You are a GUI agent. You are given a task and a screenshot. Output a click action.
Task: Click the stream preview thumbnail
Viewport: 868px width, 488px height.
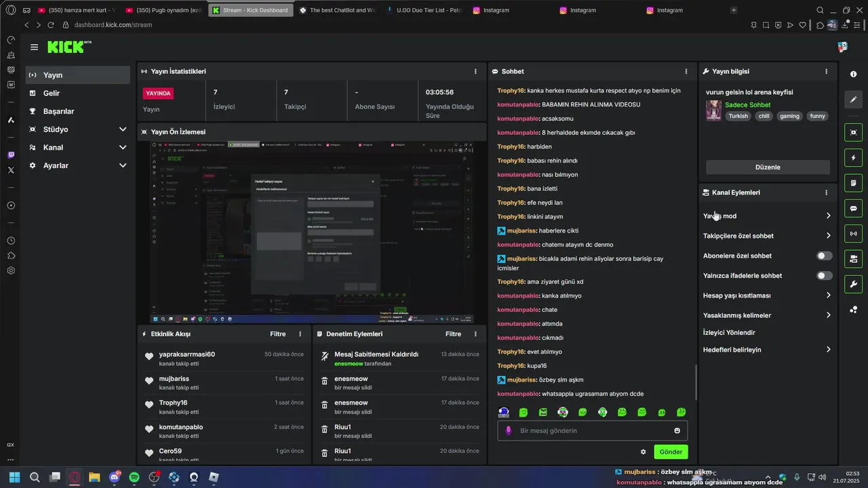[x=312, y=232]
